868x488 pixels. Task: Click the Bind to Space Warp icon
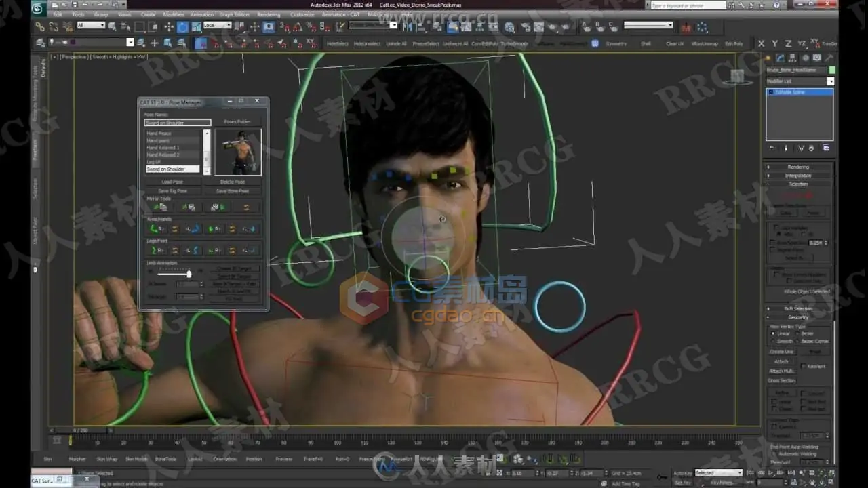coord(68,26)
